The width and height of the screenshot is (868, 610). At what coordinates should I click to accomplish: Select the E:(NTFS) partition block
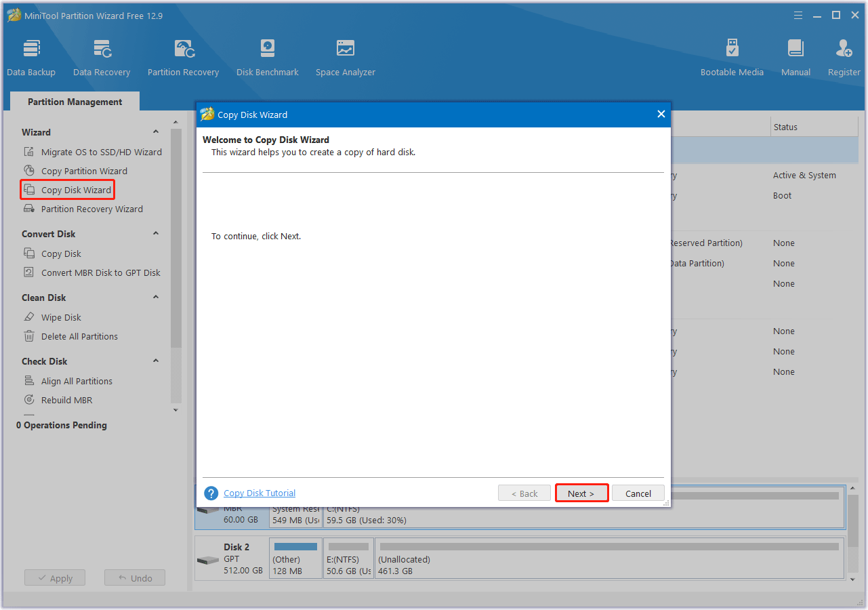(348, 558)
